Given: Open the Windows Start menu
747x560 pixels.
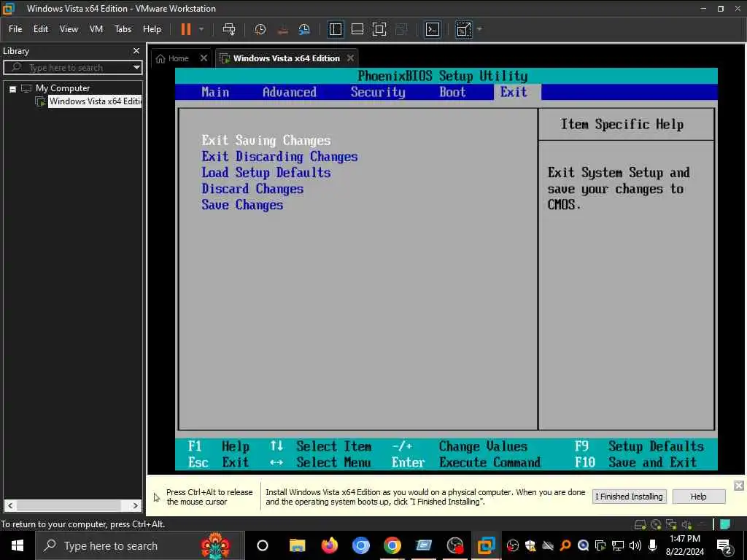Looking at the screenshot, I should pos(18,545).
